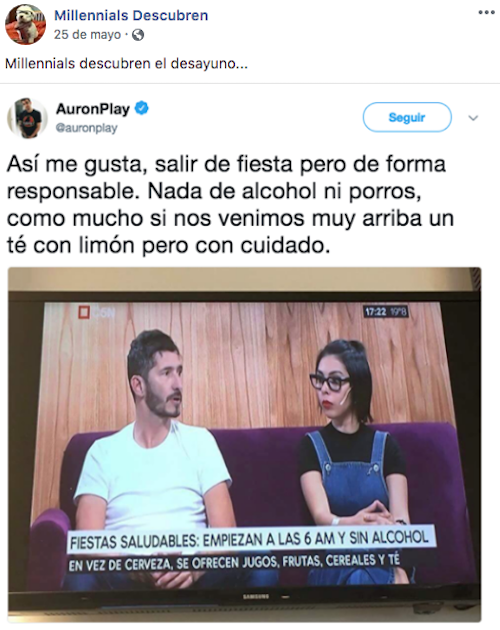Click AuronPlay's blue verified badge
500x630 pixels.
click(141, 108)
